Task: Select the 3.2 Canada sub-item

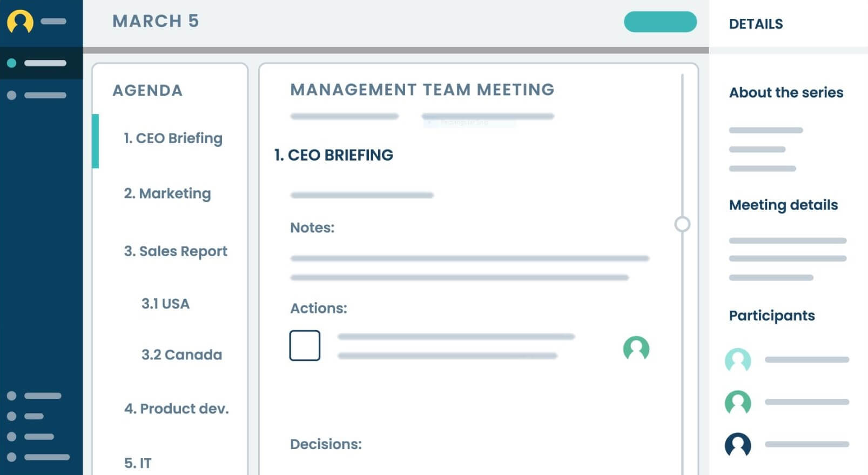Action: tap(181, 355)
